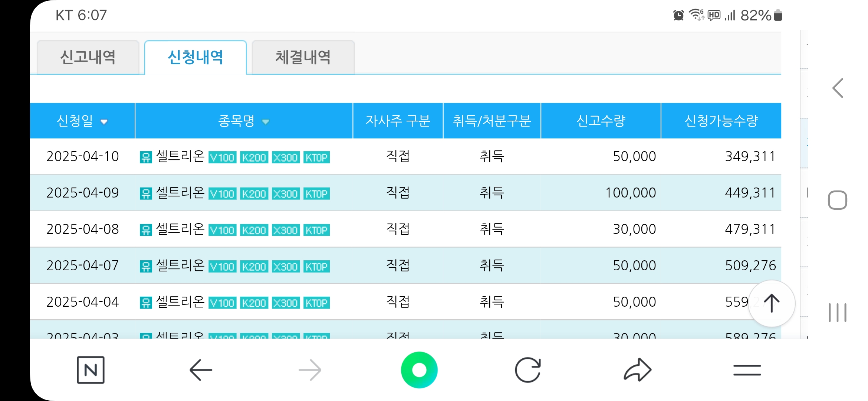Screen dimensions: 868x401
Task: Collapse the side panel using right chevron
Action: 838,88
